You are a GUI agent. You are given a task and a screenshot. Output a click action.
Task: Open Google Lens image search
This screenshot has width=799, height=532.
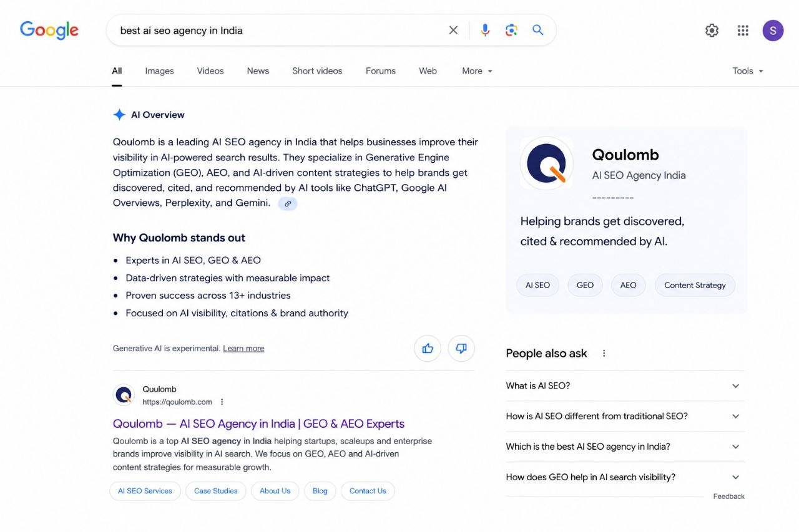click(511, 30)
